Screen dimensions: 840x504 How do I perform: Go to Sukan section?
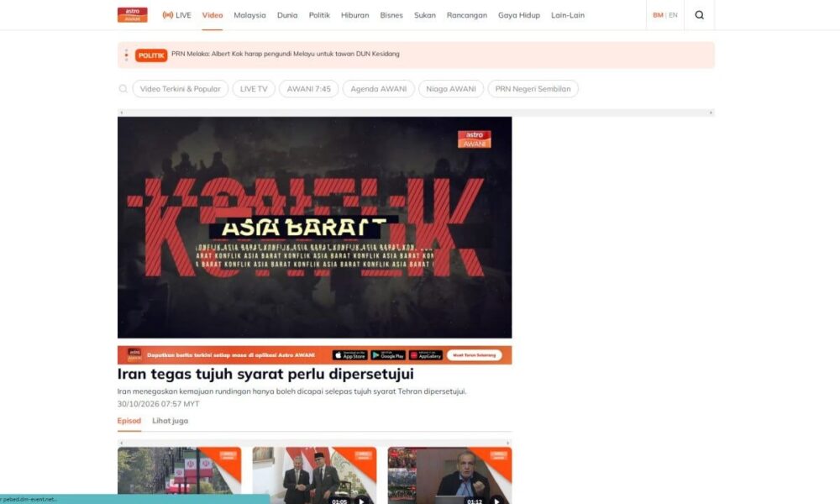(x=425, y=15)
